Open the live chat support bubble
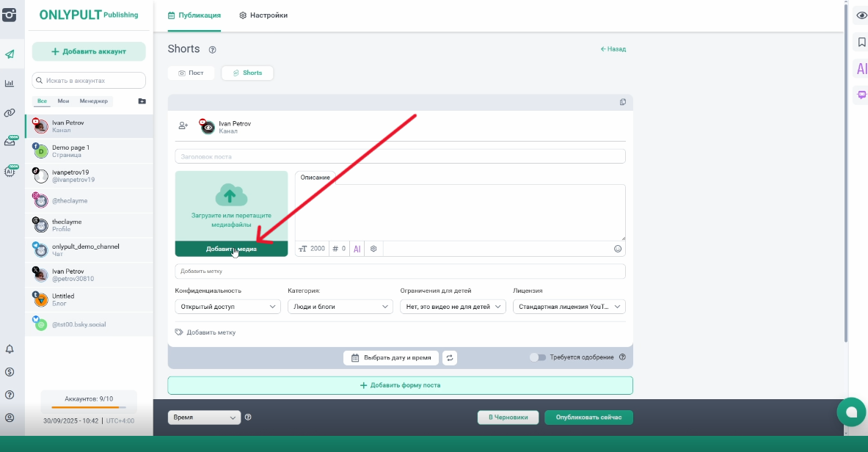 pos(851,412)
